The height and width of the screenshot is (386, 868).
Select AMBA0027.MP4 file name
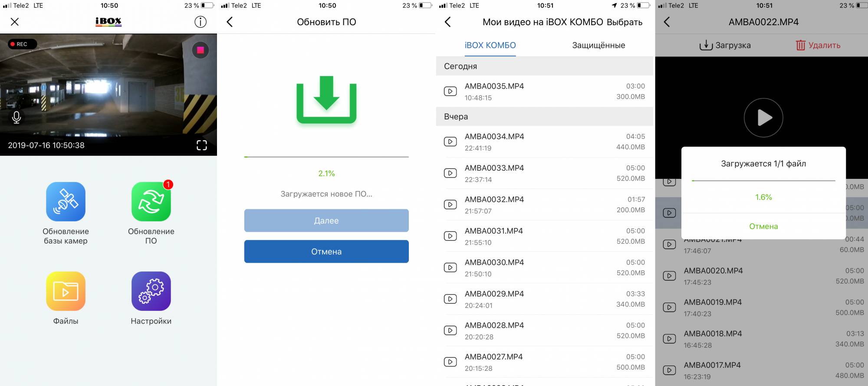coord(494,356)
